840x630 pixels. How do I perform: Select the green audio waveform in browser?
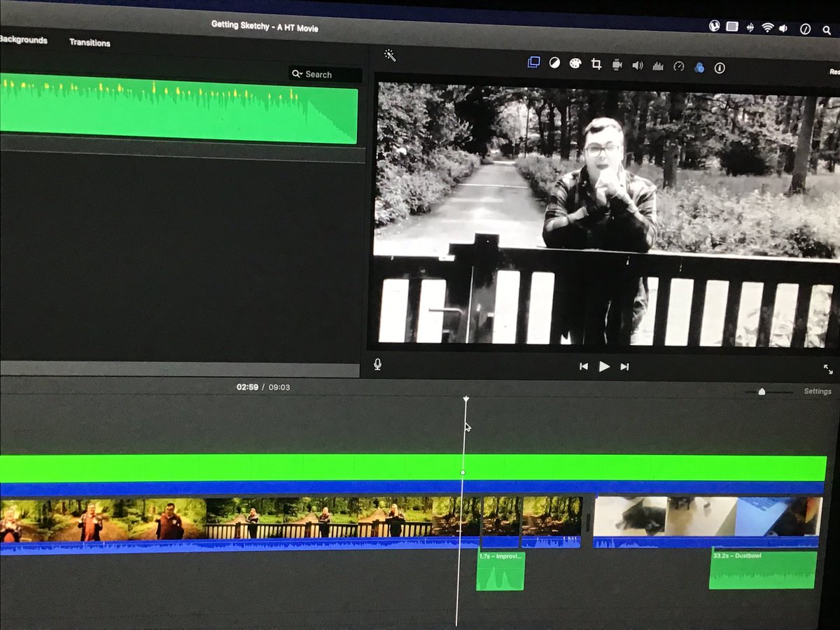178,108
